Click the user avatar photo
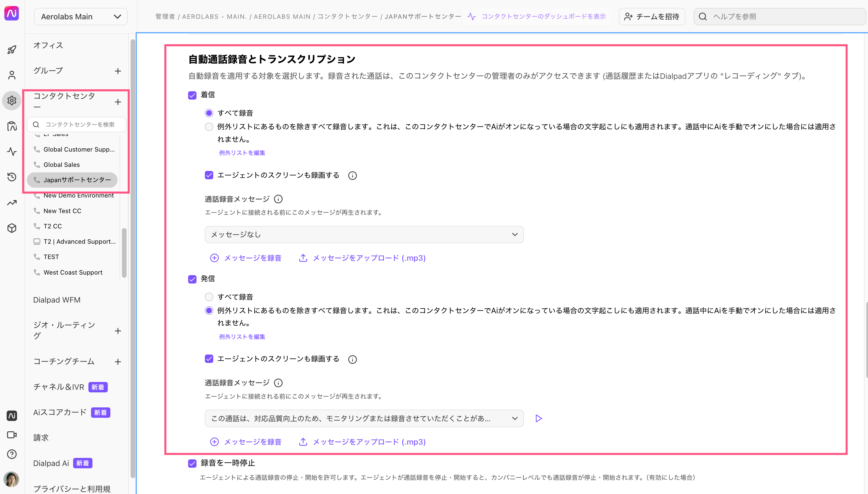Screen dimensions: 868x494 click(x=12, y=479)
